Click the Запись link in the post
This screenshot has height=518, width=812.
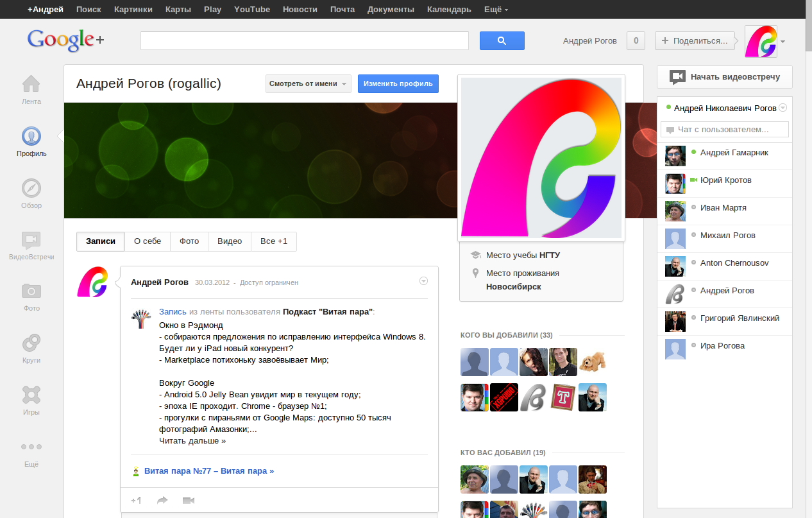(x=173, y=312)
